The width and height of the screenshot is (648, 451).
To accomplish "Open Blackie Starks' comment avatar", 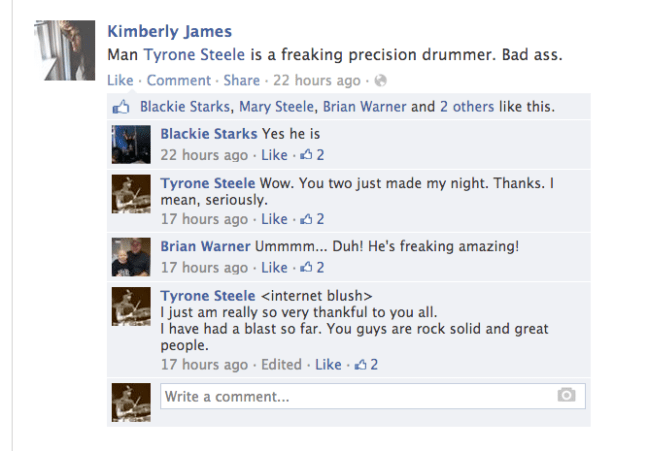I will (130, 144).
